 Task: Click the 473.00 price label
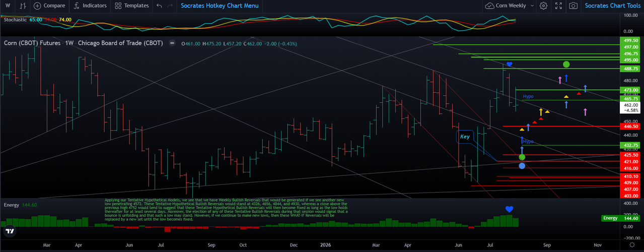(631, 90)
